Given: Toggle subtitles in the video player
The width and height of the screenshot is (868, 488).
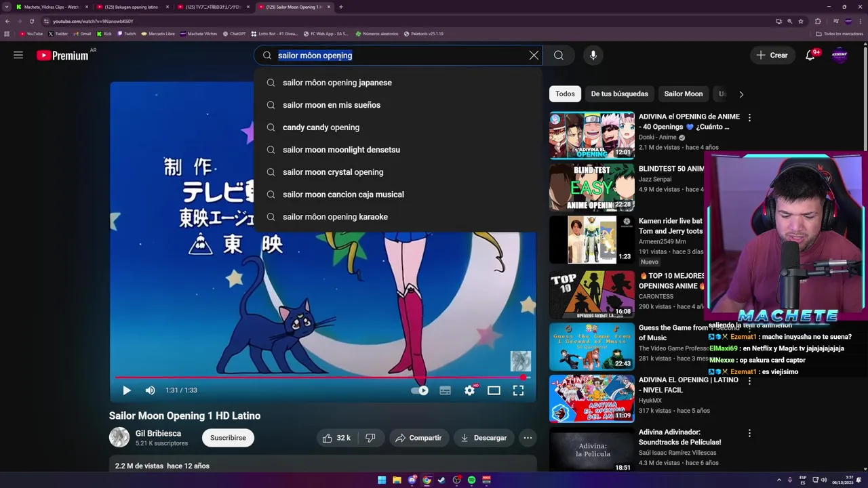Looking at the screenshot, I should pyautogui.click(x=445, y=390).
